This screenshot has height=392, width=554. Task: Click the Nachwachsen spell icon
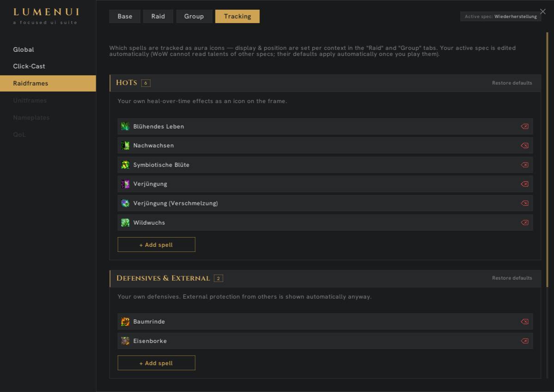pyautogui.click(x=125, y=146)
